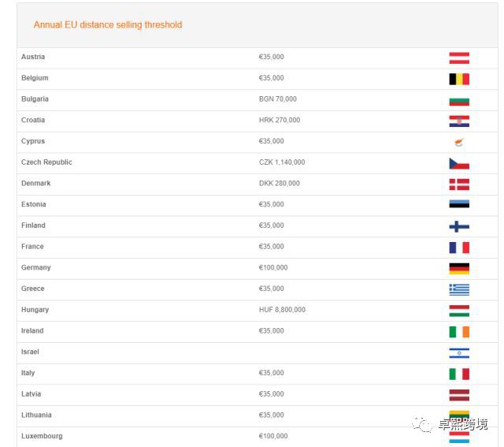504x447 pixels.
Task: Click the Czech Republic flag icon
Action: click(459, 163)
